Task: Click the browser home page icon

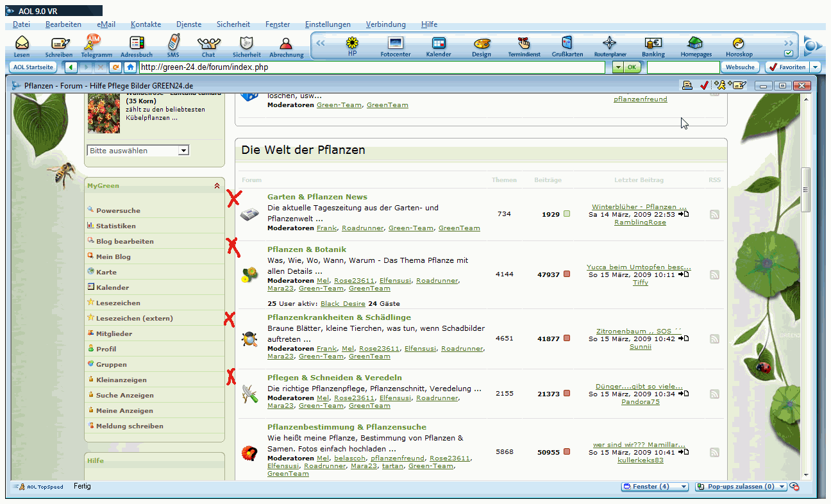Action: coord(131,67)
